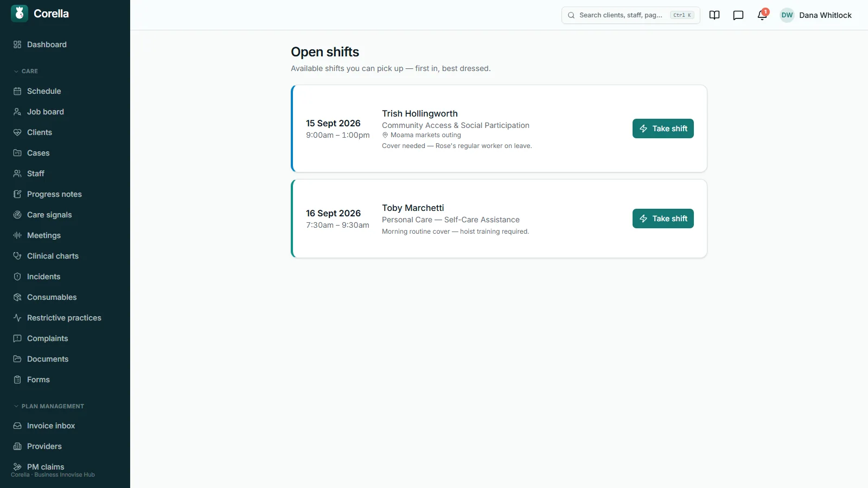Click the Moama markets outing location
This screenshot has height=488, width=868.
tap(422, 135)
